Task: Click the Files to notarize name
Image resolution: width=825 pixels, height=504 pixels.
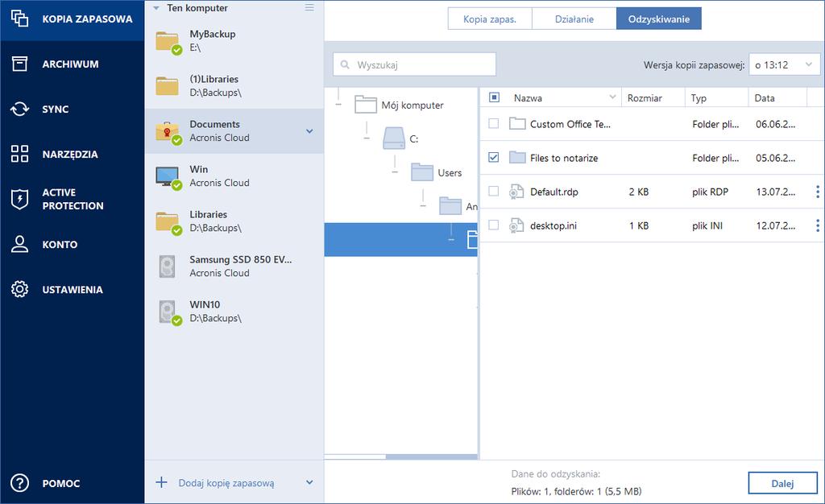Action: point(564,158)
